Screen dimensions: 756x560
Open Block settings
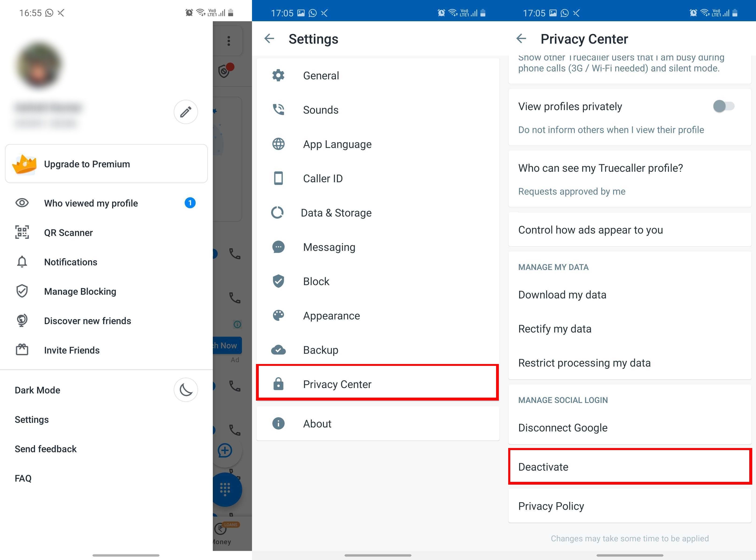[378, 281]
